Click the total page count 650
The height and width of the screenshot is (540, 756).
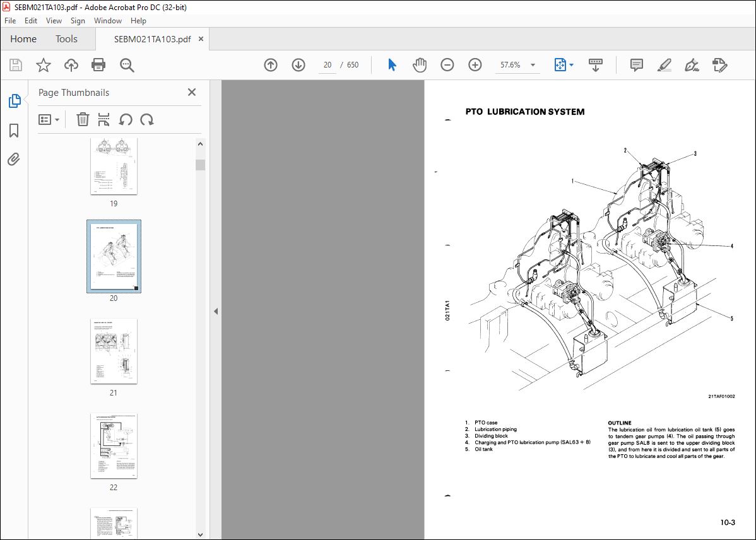click(353, 65)
